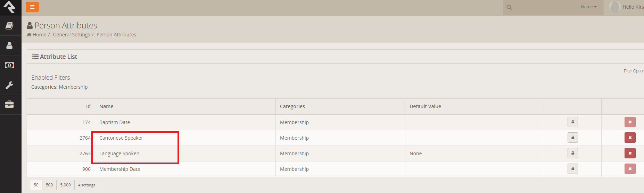Expand the Name search type dropdown
The image size is (644, 193).
pos(589,7)
